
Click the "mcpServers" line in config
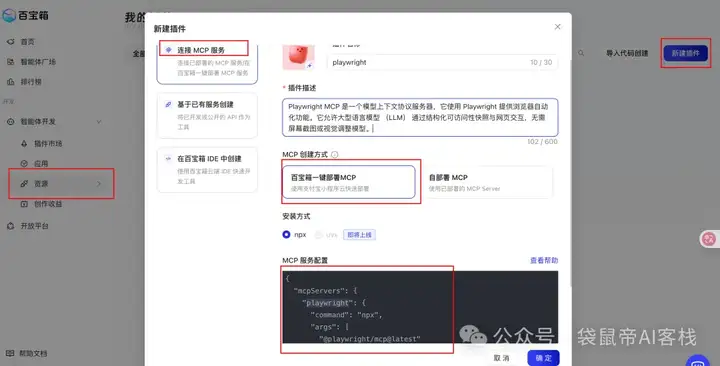coord(325,291)
